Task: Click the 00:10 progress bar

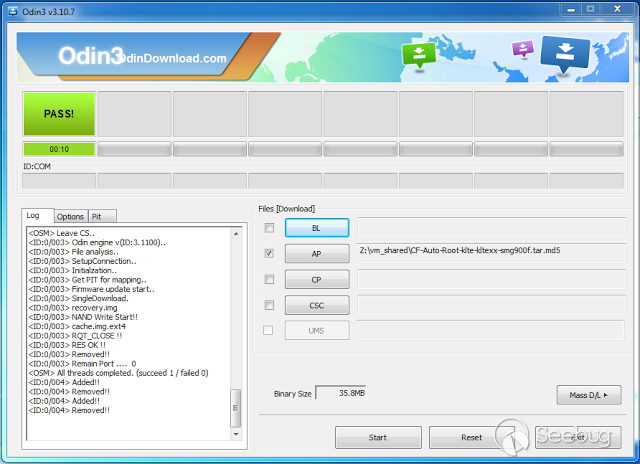Action: 59,149
